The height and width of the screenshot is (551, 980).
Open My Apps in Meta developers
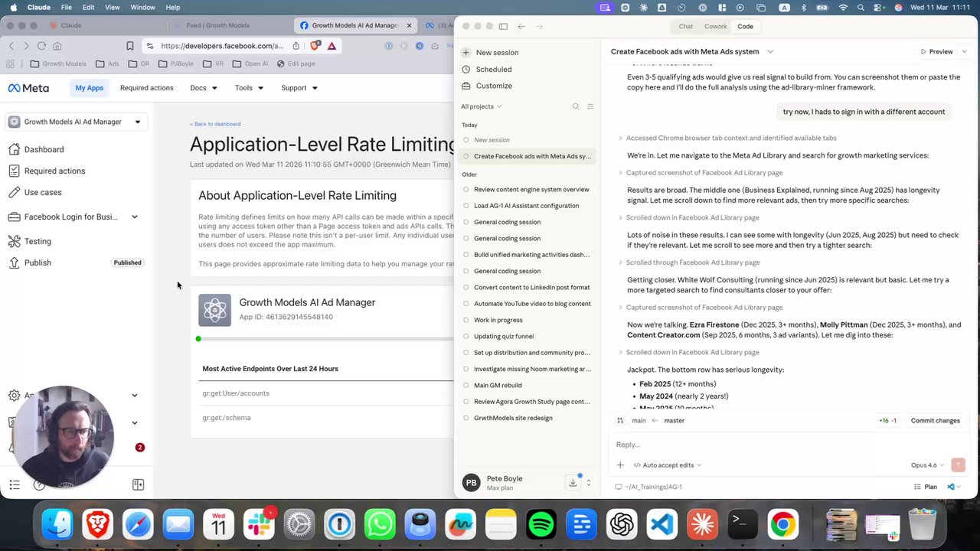click(89, 88)
